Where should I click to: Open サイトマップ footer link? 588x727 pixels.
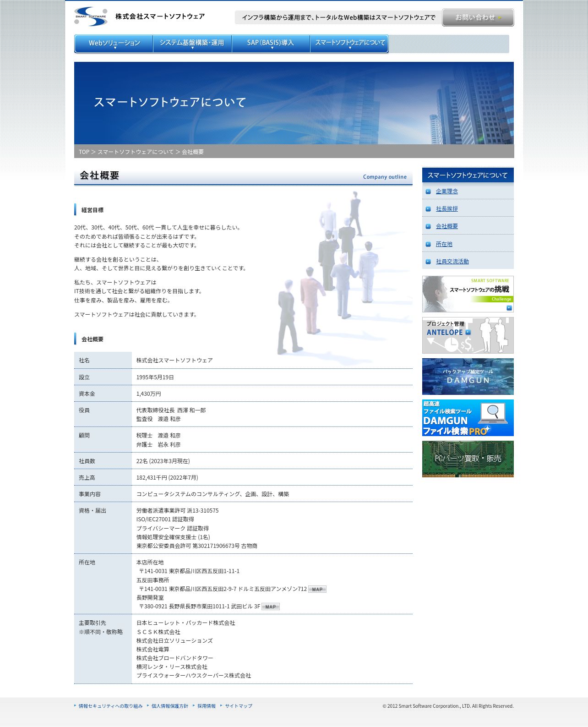point(239,706)
